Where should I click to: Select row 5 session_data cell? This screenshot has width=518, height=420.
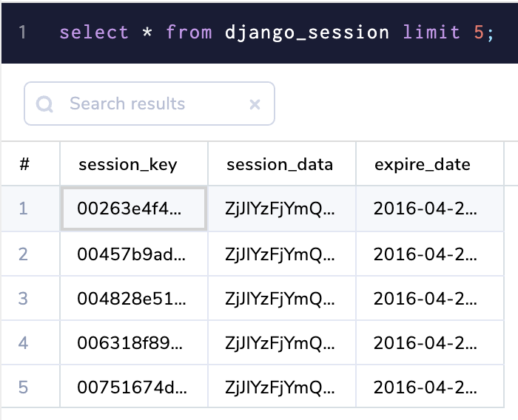click(281, 387)
